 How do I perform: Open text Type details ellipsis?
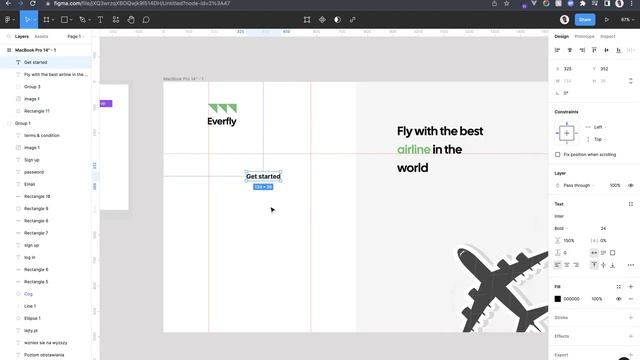pos(631,265)
